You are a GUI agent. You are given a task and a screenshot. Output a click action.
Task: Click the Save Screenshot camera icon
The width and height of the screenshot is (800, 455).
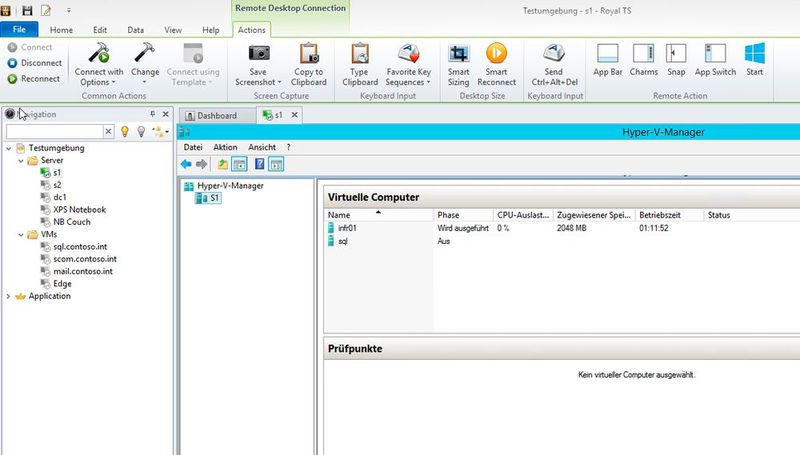click(259, 53)
